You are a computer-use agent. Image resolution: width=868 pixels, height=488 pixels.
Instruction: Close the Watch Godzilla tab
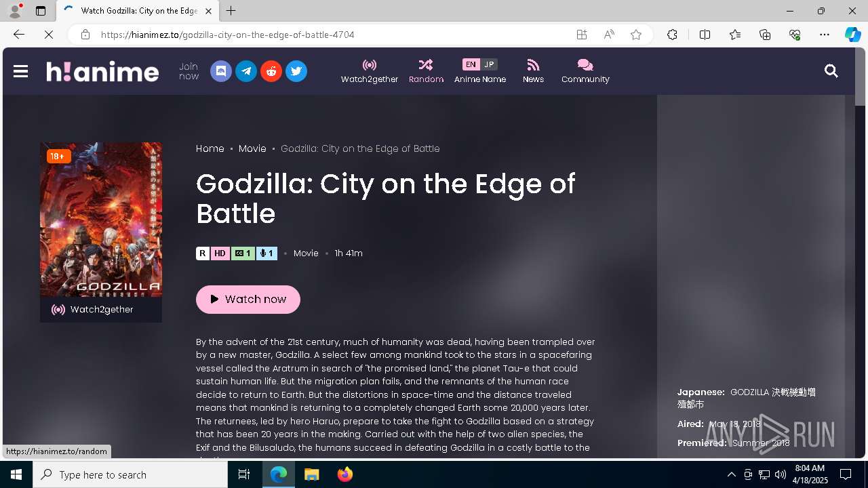[x=208, y=11]
